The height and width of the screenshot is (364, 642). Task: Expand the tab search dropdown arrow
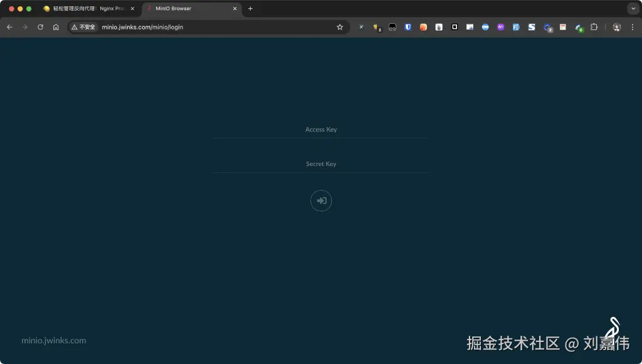coord(633,9)
